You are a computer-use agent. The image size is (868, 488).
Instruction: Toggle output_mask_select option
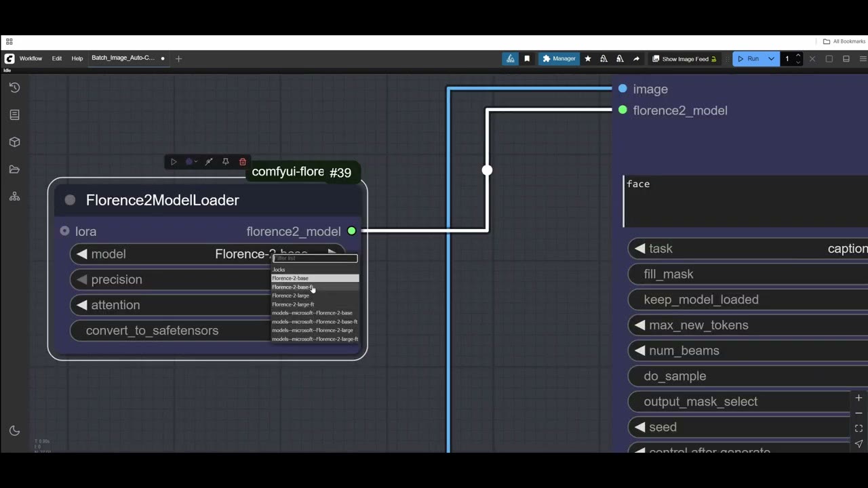(748, 402)
